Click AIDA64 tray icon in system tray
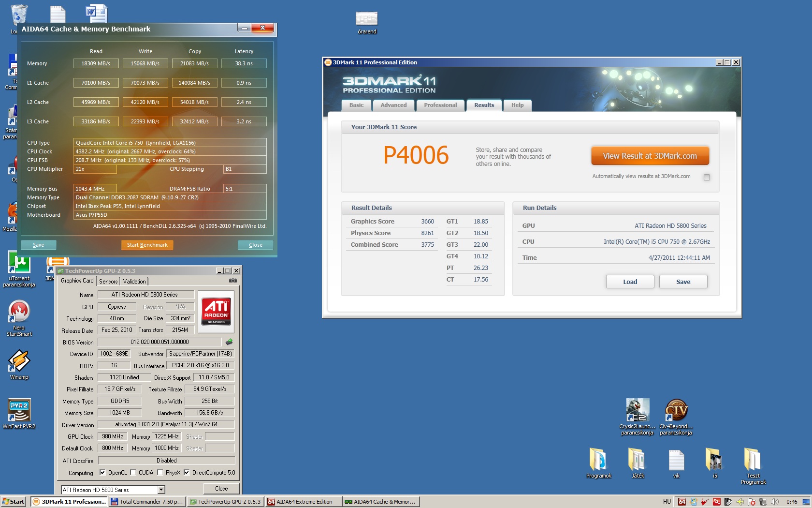The width and height of the screenshot is (812, 508). [x=681, y=502]
